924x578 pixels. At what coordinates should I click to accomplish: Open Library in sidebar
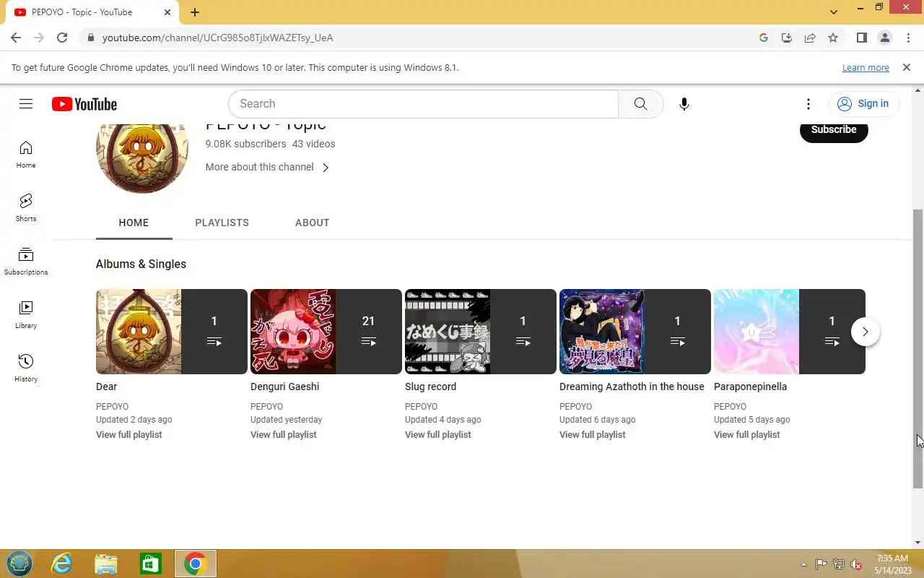pyautogui.click(x=26, y=315)
